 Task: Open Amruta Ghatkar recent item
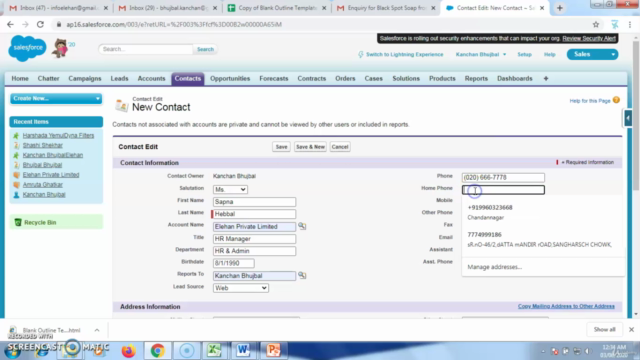42,184
